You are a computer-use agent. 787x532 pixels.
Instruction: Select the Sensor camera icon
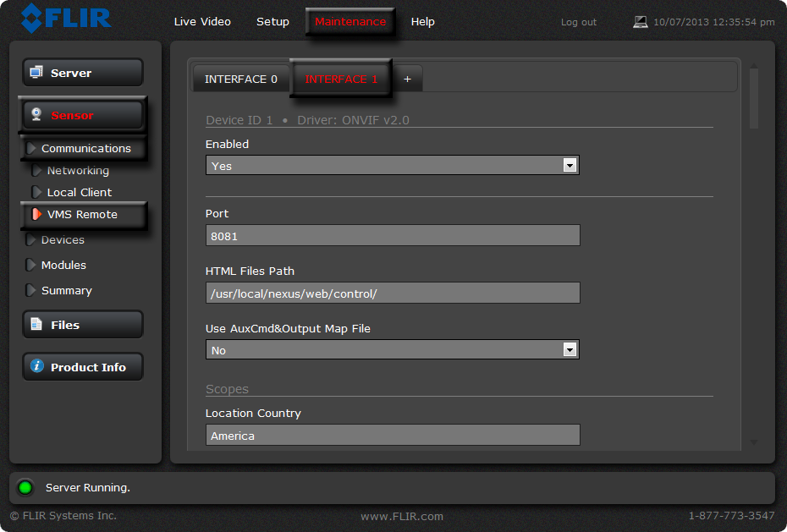point(36,115)
